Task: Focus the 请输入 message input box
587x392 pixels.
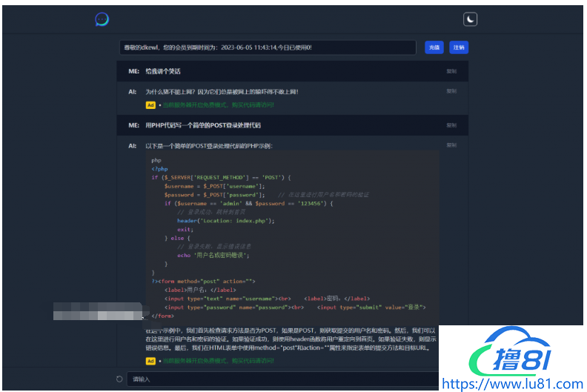Action: [282, 379]
